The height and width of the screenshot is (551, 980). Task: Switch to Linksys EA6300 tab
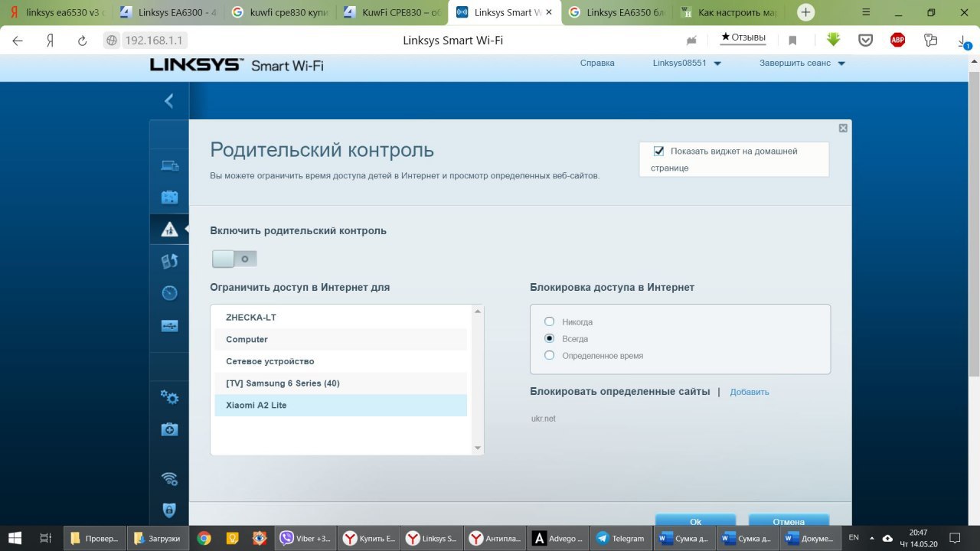(x=168, y=12)
